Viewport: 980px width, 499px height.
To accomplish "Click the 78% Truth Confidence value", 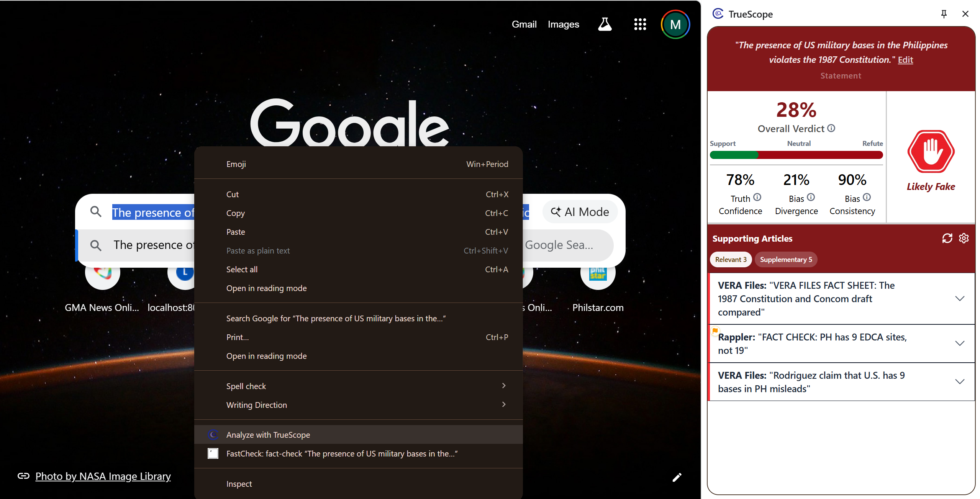I will [x=740, y=180].
